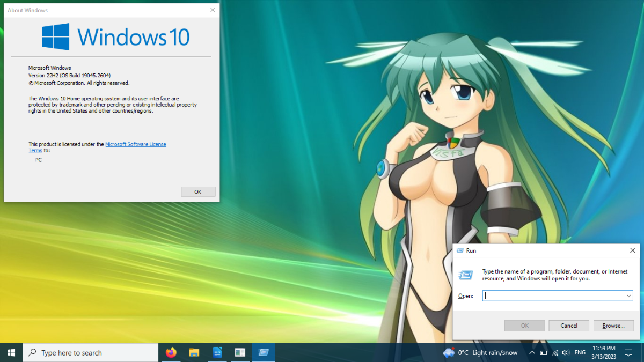
Task: Switch to the About Windows taskbar item
Action: [x=240, y=352]
